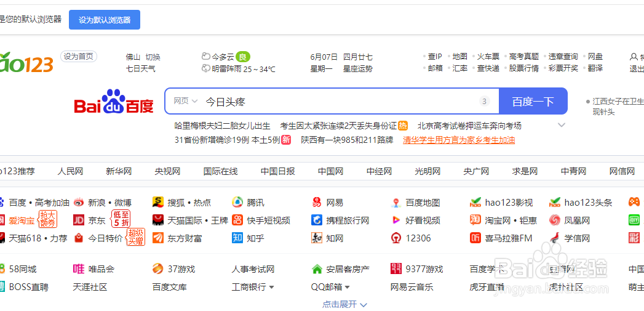Click the Sohu hot topics icon

pyautogui.click(x=157, y=202)
